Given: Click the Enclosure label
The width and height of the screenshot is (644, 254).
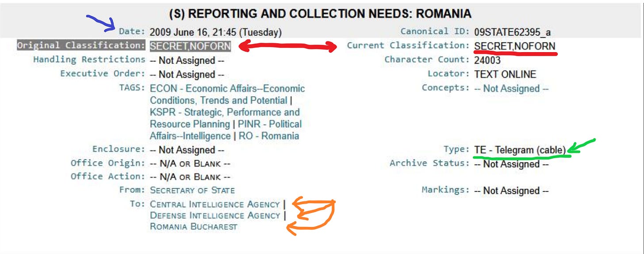Looking at the screenshot, I should click(119, 149).
